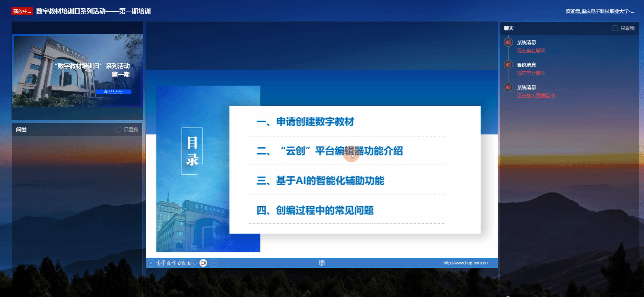
Task: Open the more options ellipsis icon
Action: (214, 263)
